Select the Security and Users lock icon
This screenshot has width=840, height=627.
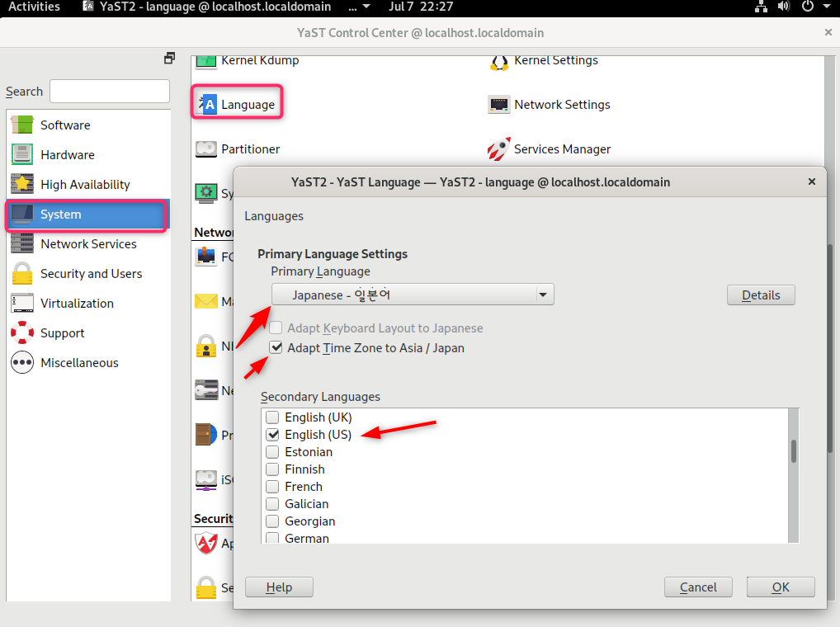coord(22,273)
